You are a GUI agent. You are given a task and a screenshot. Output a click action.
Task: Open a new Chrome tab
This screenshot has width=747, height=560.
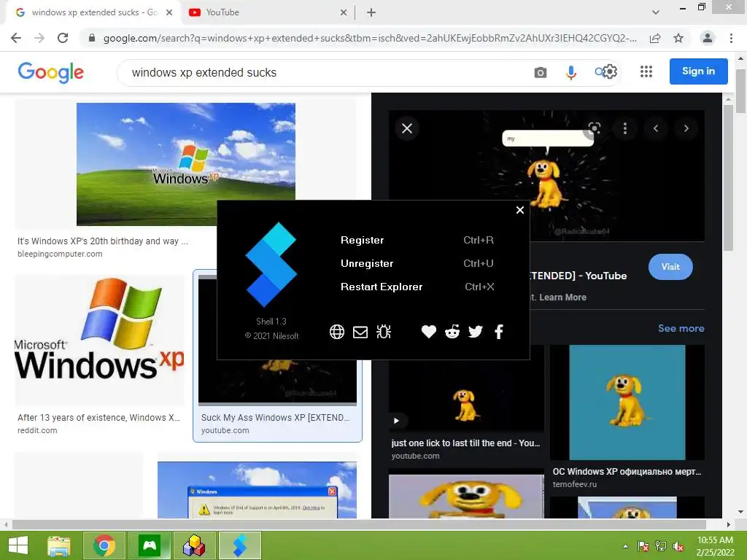tap(371, 12)
